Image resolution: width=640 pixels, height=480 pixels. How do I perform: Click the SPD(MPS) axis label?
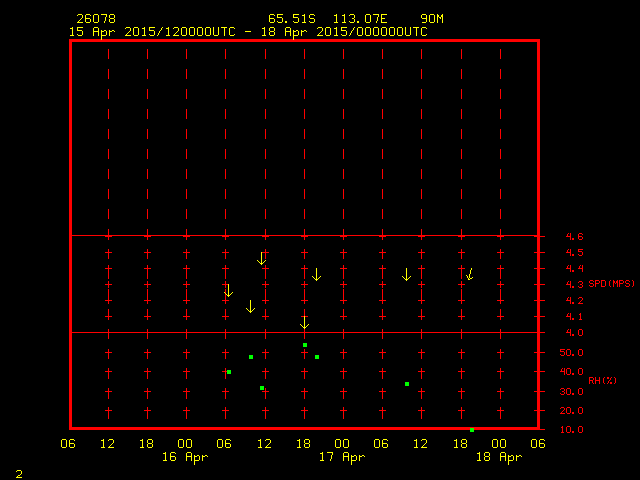point(612,284)
